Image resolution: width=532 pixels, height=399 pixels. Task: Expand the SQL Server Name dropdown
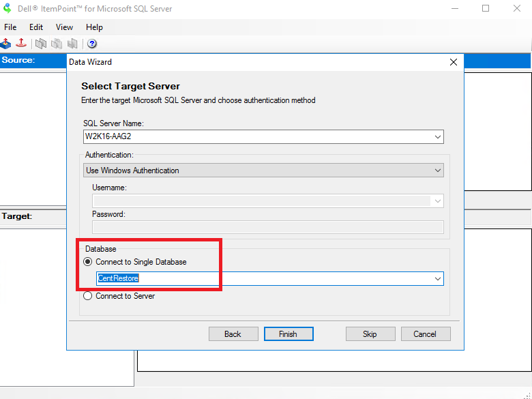437,136
